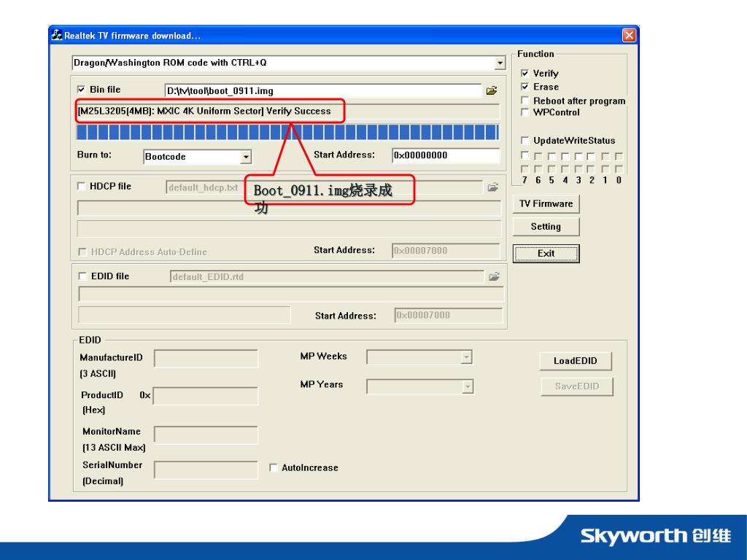Click the SerialNumber input field

click(206, 470)
